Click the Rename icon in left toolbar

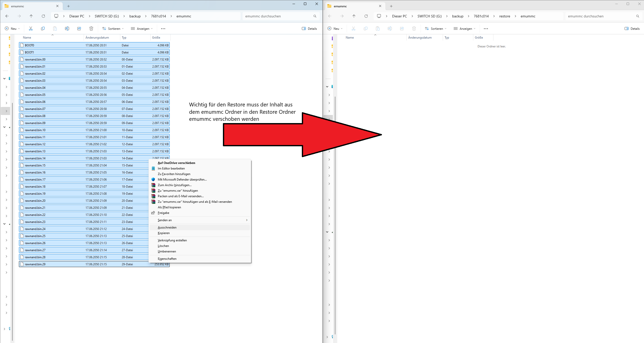click(x=67, y=28)
